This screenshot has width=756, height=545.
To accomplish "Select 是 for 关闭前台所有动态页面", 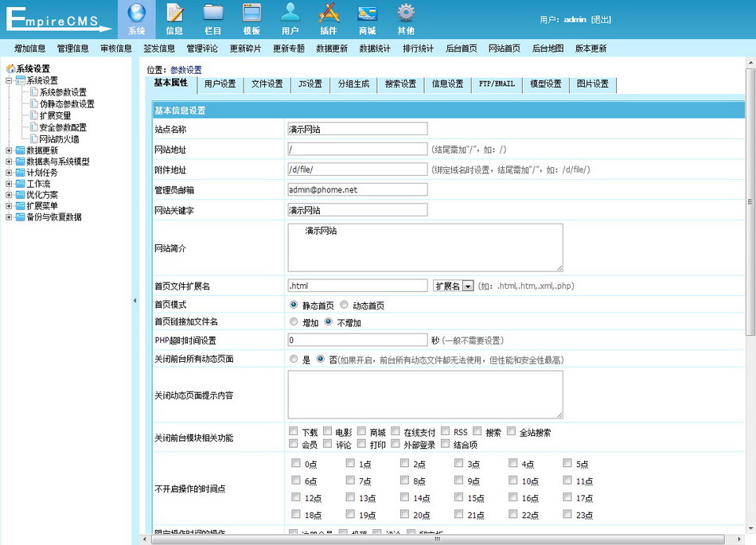I will [293, 359].
